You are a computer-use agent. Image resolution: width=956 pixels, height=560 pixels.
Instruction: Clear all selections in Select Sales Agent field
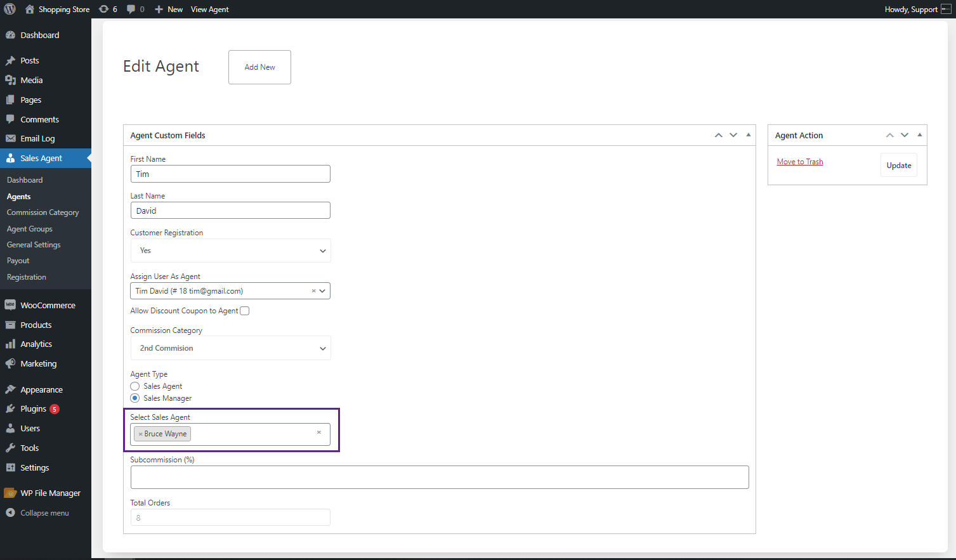319,433
